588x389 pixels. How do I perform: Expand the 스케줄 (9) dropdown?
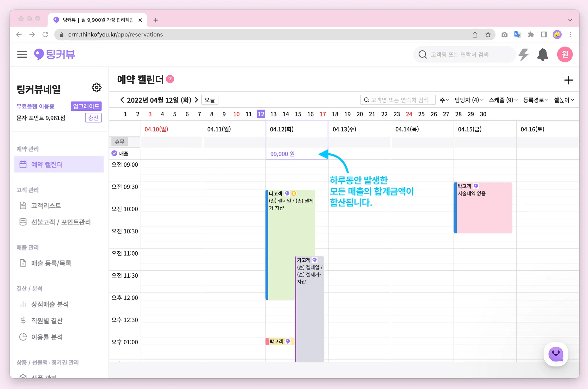click(503, 100)
